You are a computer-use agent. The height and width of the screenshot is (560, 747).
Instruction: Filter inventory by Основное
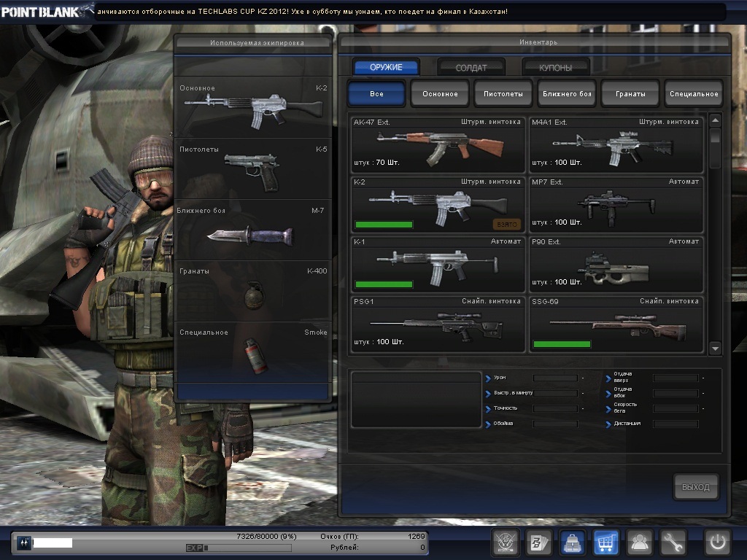click(440, 94)
